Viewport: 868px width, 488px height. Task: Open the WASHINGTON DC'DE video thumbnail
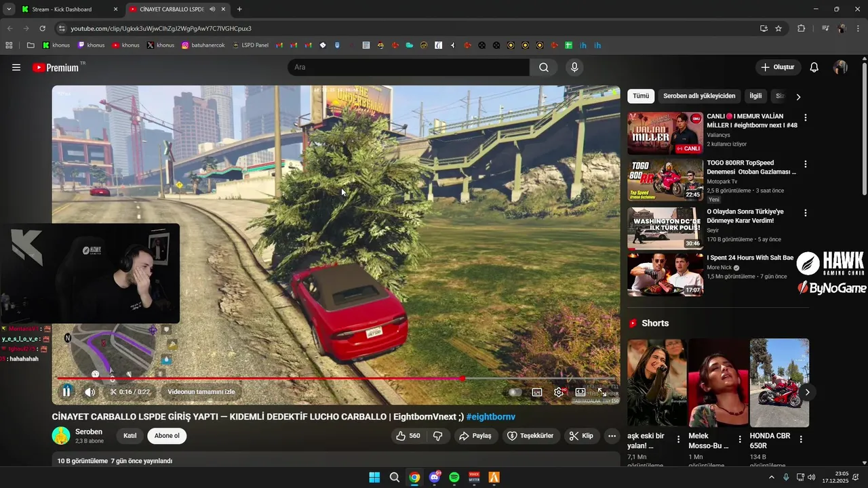665,228
